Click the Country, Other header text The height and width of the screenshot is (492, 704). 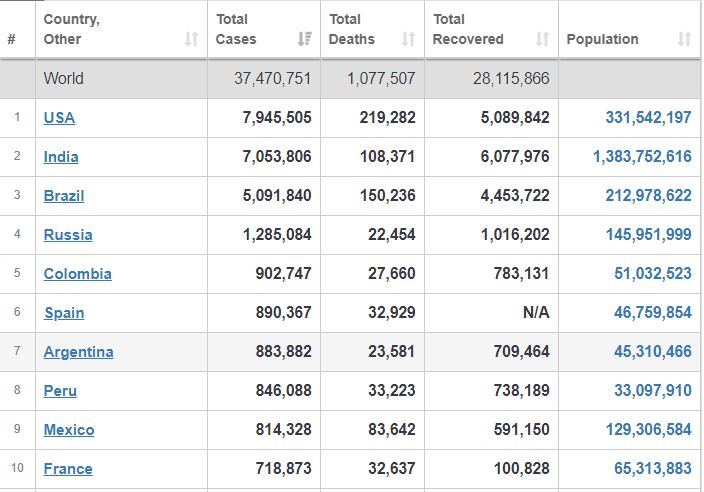click(71, 29)
